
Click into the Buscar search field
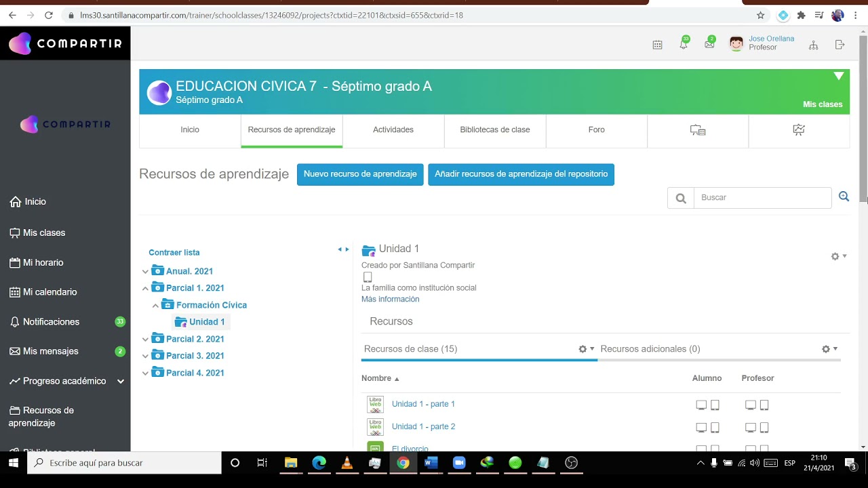tap(763, 198)
